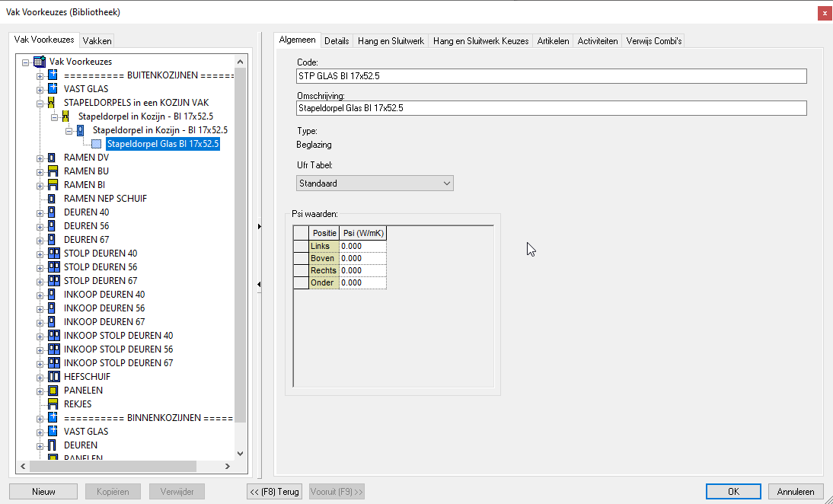Click the Links Psi value cell
Image resolution: width=833 pixels, height=504 pixels.
click(x=362, y=247)
